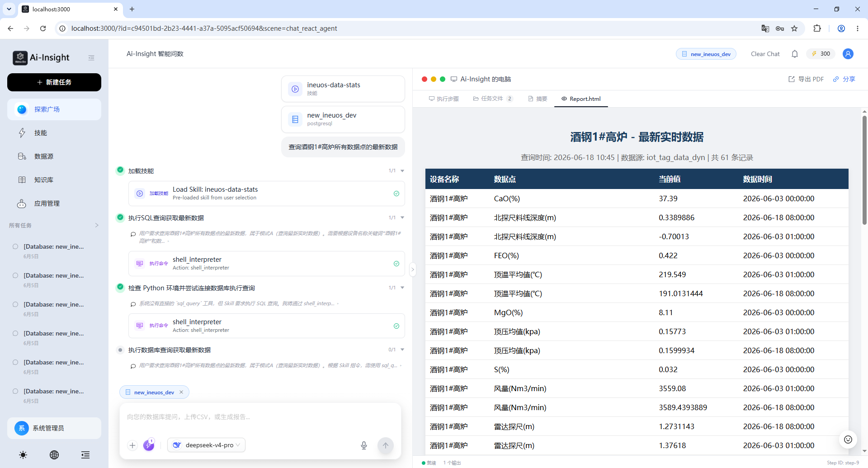Open the deepseek-v4-pro model dropdown
Viewport: 868px width, 468px height.
[x=207, y=445]
